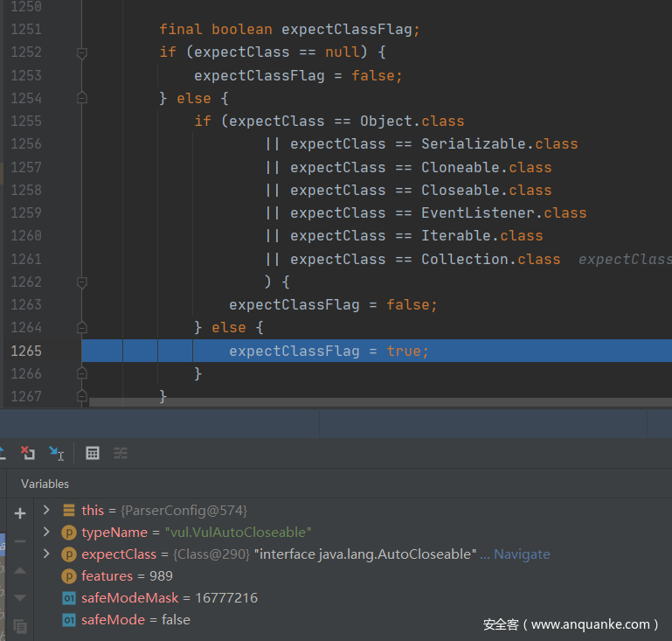Click the Drop Frame icon in debugger toolbar
The width and height of the screenshot is (672, 641).
click(x=28, y=453)
